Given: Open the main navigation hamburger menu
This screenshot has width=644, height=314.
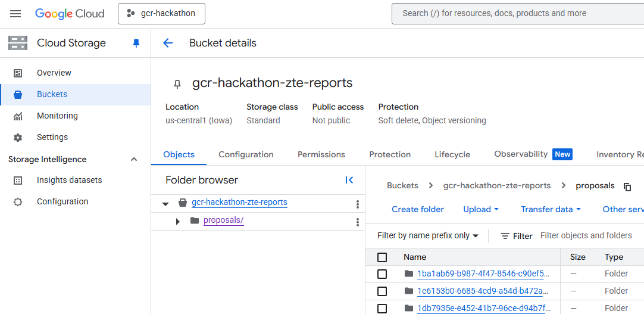Looking at the screenshot, I should 15,13.
